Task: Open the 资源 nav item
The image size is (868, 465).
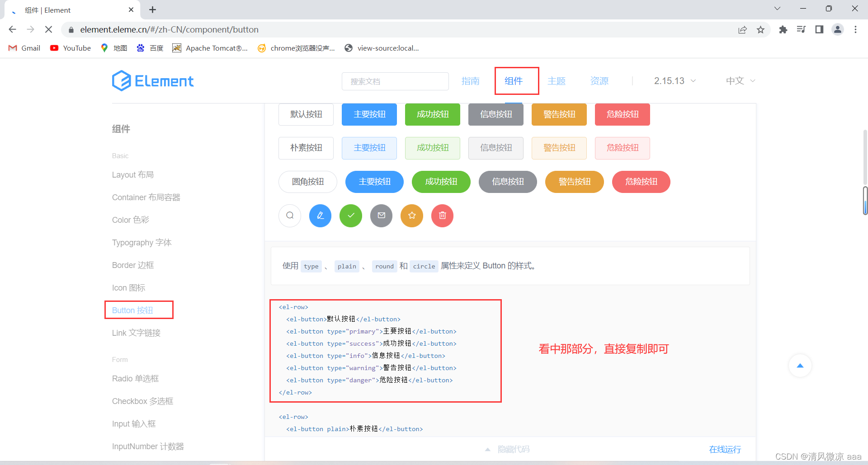Action: pos(599,81)
